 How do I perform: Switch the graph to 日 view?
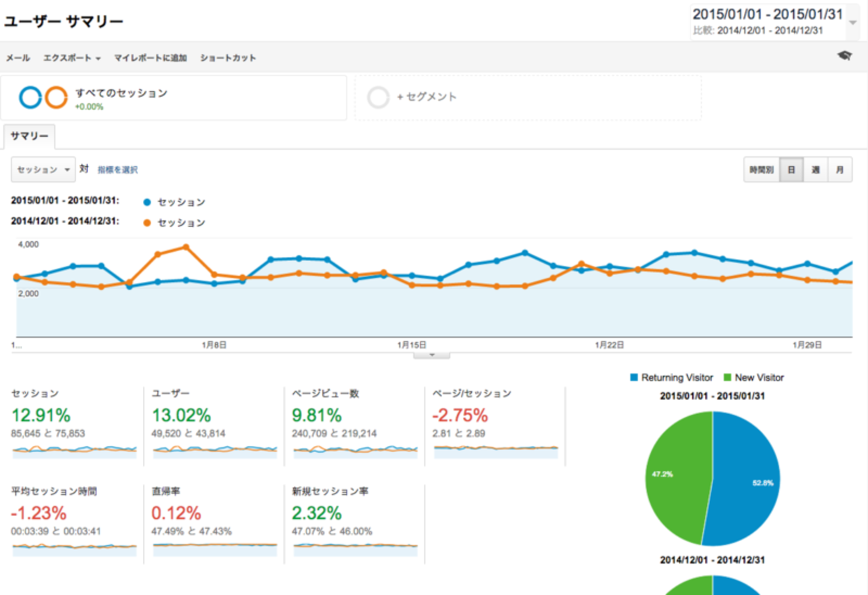(x=791, y=170)
